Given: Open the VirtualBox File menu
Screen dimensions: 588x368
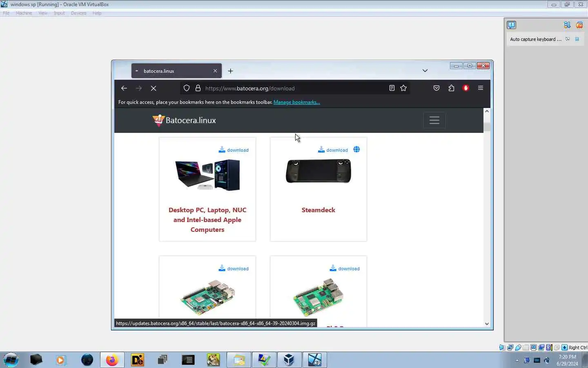Looking at the screenshot, I should pos(6,13).
